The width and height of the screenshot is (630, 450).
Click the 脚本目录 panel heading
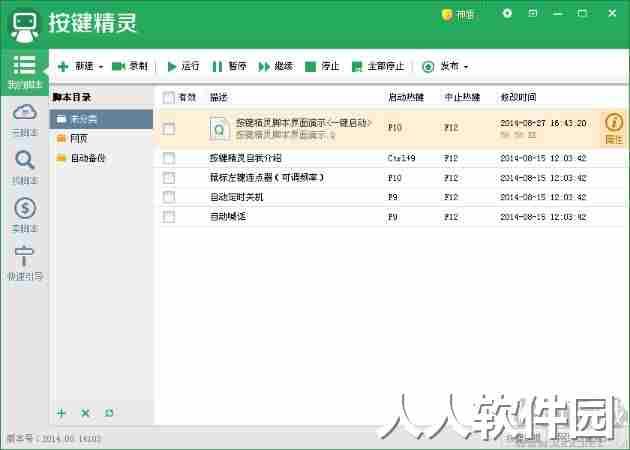click(72, 97)
